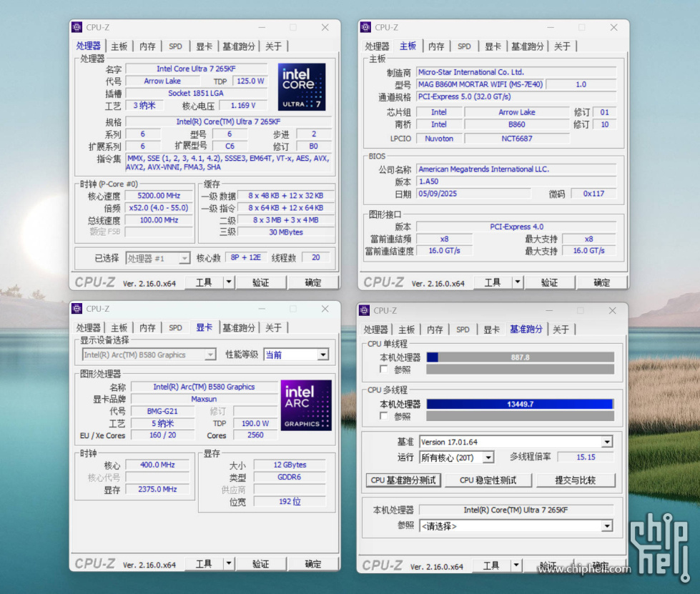
Task: Click 确定 button in processor window
Action: (313, 282)
